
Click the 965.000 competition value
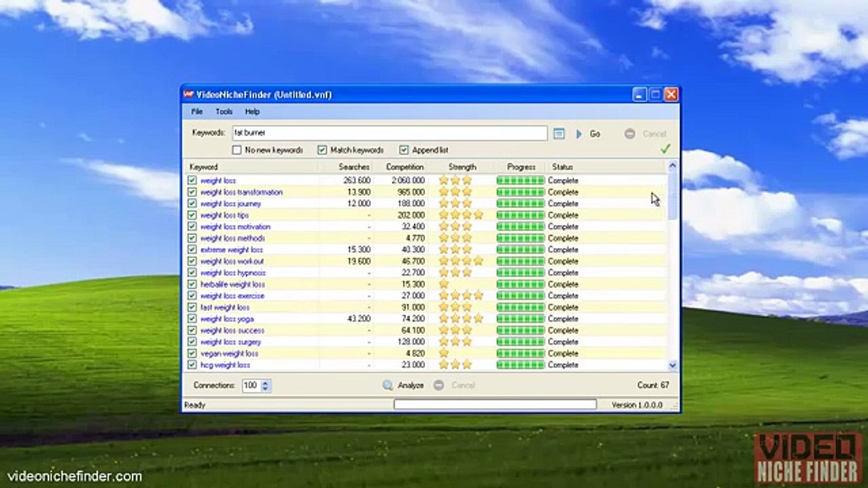[411, 192]
